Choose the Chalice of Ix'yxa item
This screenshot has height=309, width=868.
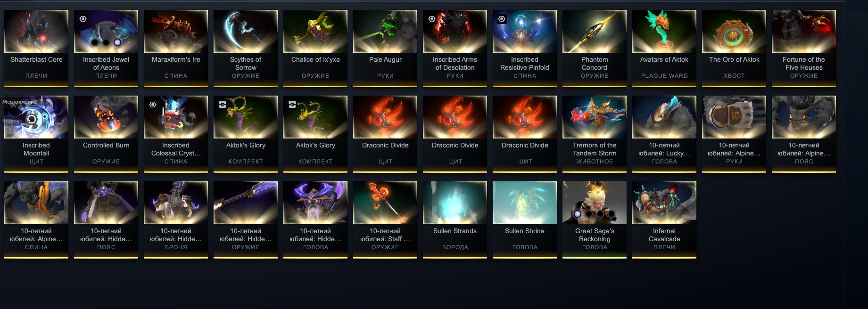coord(315,48)
